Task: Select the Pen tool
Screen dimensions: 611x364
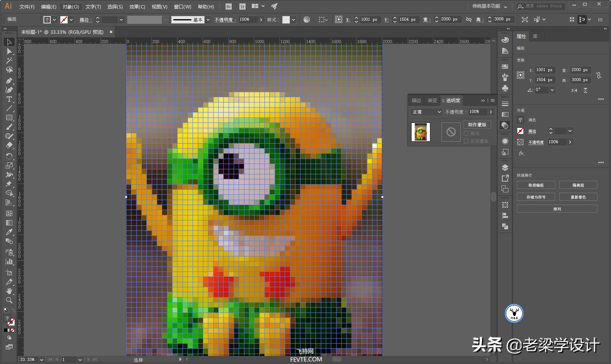Action: [x=9, y=81]
